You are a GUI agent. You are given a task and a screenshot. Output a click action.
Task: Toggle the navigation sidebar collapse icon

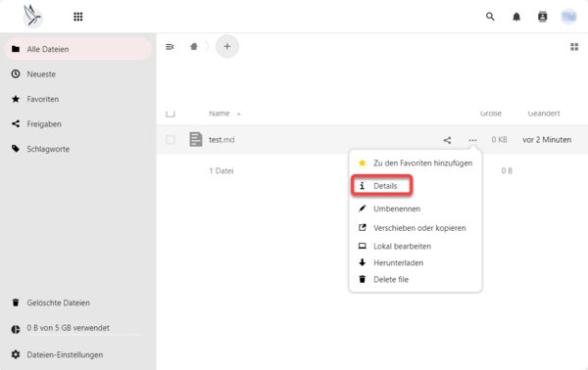(170, 46)
